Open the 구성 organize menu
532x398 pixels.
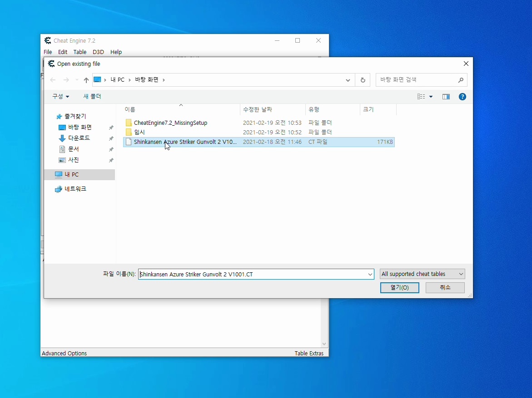coord(60,97)
